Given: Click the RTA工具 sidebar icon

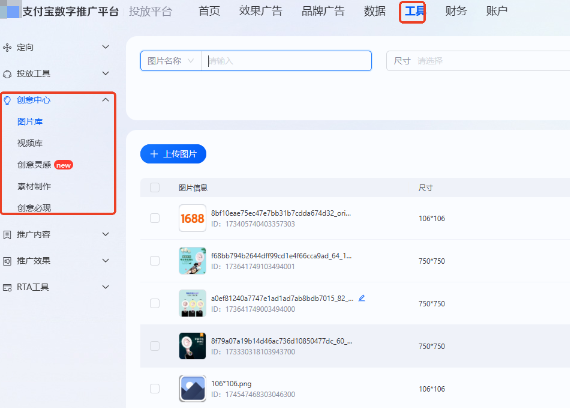Looking at the screenshot, I should (7, 288).
